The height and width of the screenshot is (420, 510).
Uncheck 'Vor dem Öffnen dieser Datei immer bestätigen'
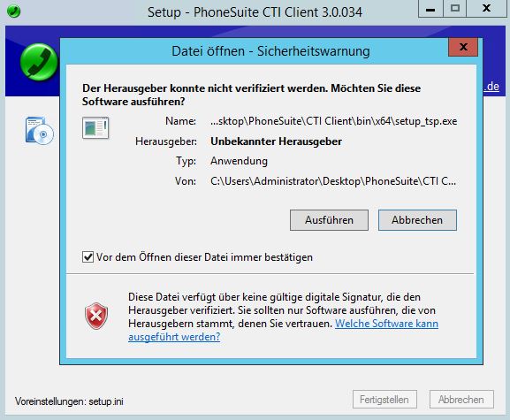pyautogui.click(x=88, y=257)
